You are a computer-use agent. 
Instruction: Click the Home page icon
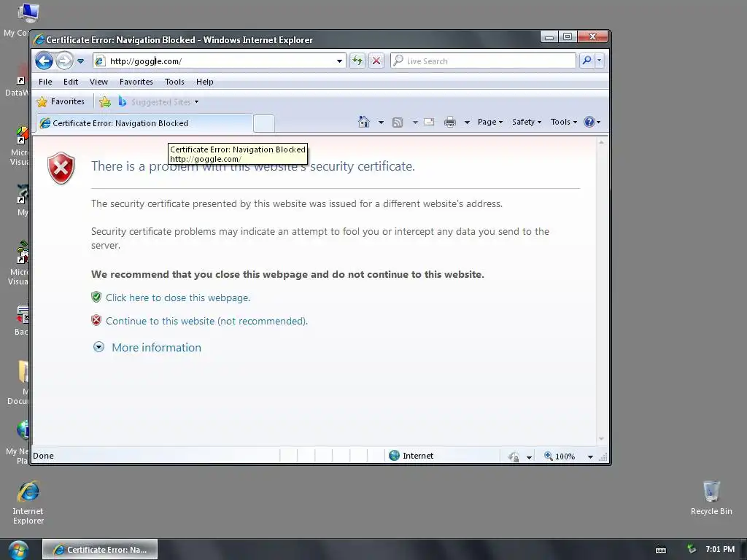pos(363,122)
